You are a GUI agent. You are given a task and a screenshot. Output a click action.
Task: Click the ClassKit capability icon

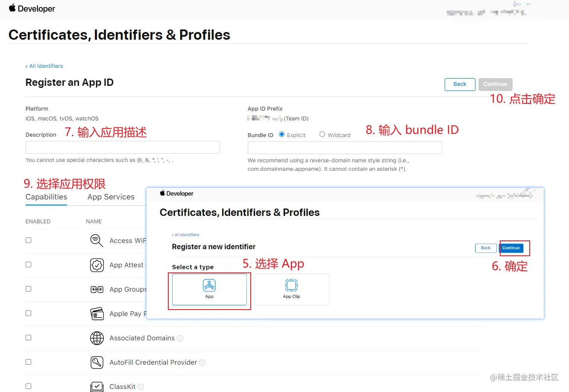(97, 386)
